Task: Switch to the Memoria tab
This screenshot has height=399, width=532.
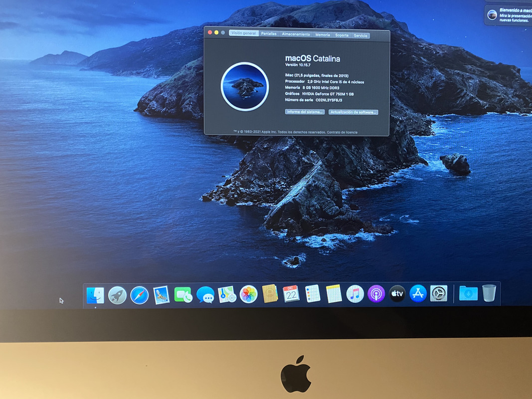Action: click(x=323, y=34)
